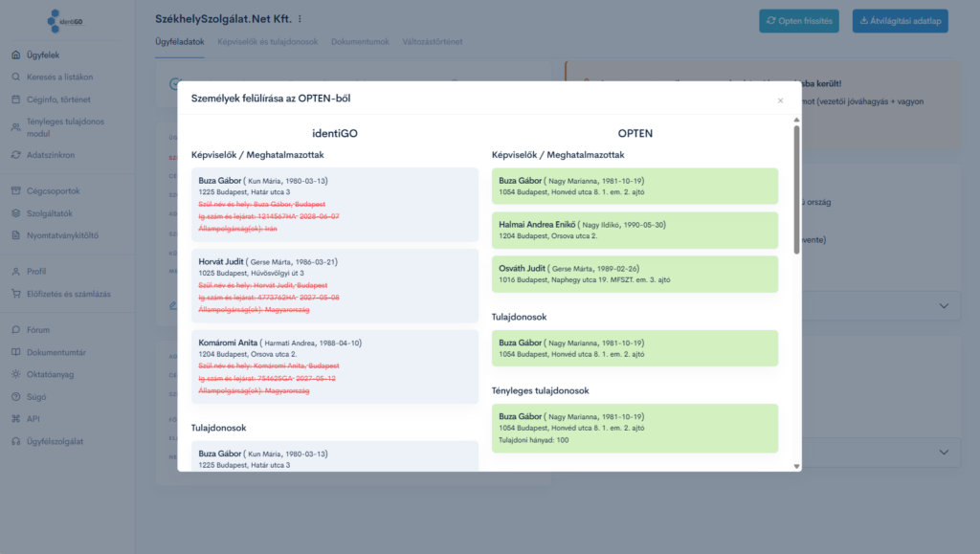The width and height of the screenshot is (980, 554).
Task: Click Buza Gábor card under Tényleges tulajdonosok
Action: [635, 428]
